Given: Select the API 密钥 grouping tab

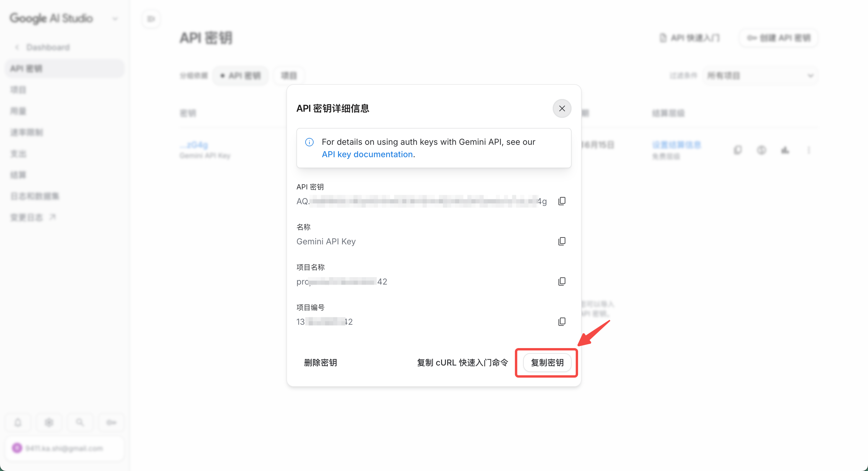Looking at the screenshot, I should [241, 76].
